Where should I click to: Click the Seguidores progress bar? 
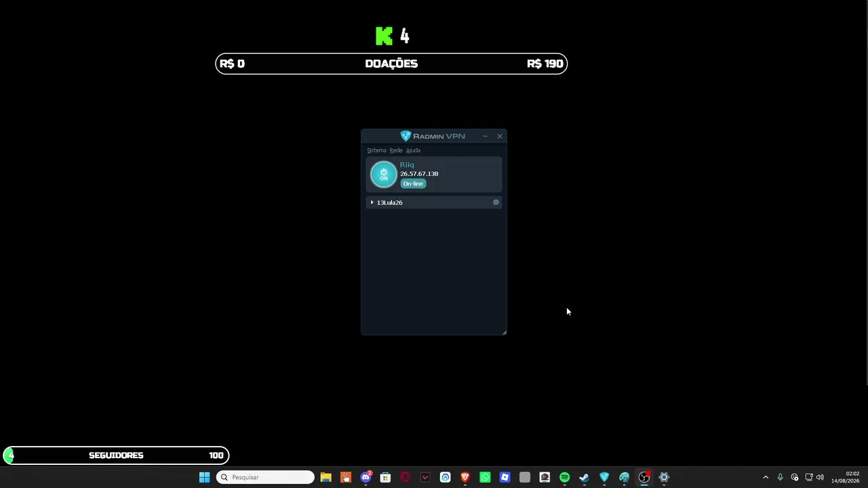tap(116, 455)
